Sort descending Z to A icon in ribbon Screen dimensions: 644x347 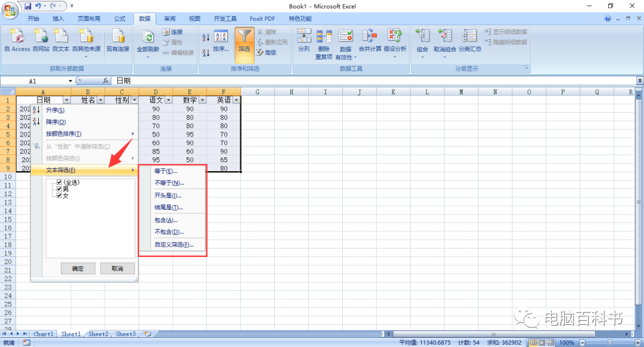206,52
